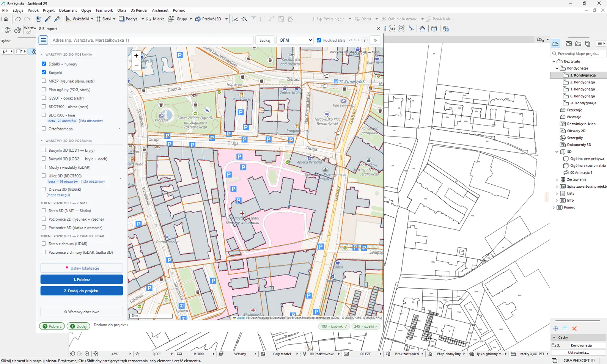Open Project Map view icon in navigator
Screen dimensions: 607x364
point(555,44)
